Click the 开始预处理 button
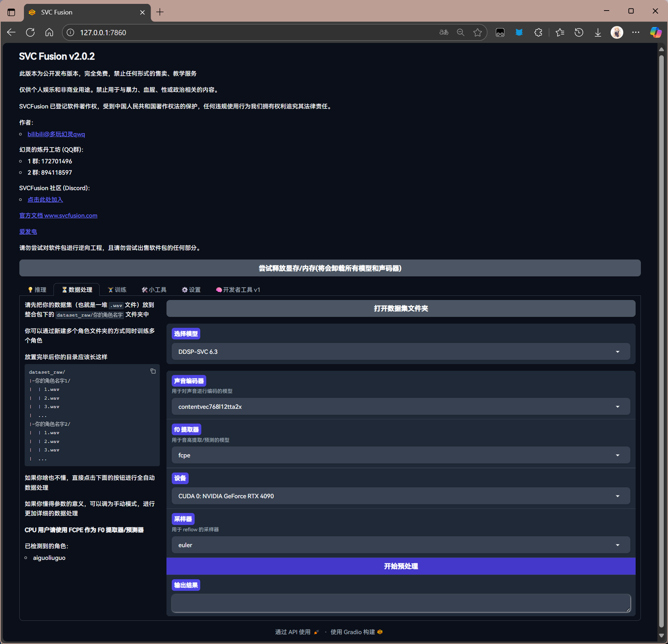The width and height of the screenshot is (668, 644). (401, 566)
